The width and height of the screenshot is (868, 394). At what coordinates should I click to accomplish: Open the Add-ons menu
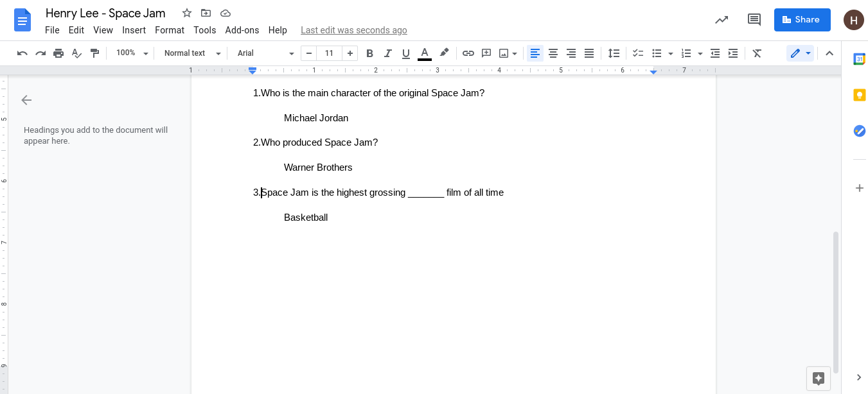(242, 30)
